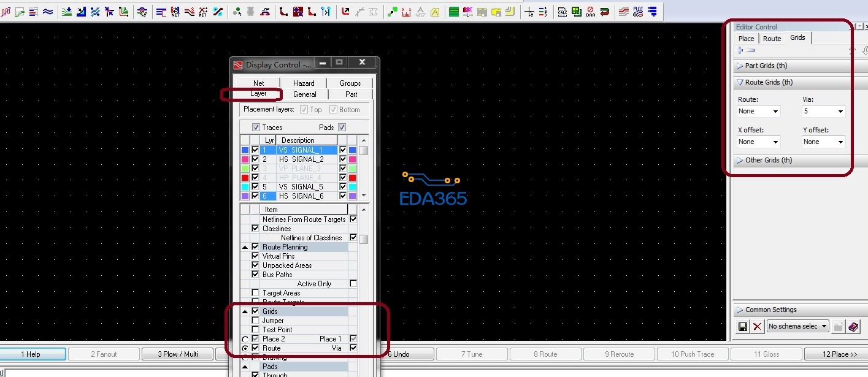Click the green stacked layers icon
Viewport: 868px width, 377px height.
tap(453, 12)
